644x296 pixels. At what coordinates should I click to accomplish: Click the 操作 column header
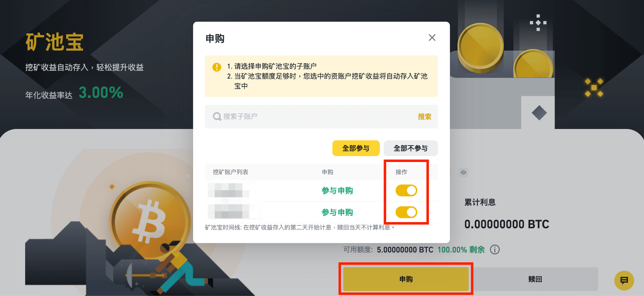pos(401,172)
